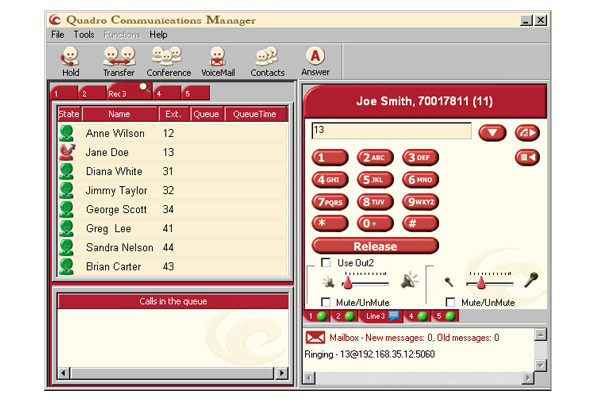Screen dimensions: 600x400
Task: Click Sandra Nelson's status icon
Action: 67,247
